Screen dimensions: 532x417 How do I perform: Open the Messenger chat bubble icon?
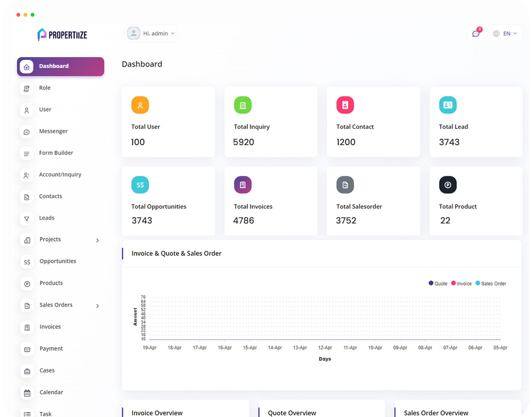[x=27, y=132]
